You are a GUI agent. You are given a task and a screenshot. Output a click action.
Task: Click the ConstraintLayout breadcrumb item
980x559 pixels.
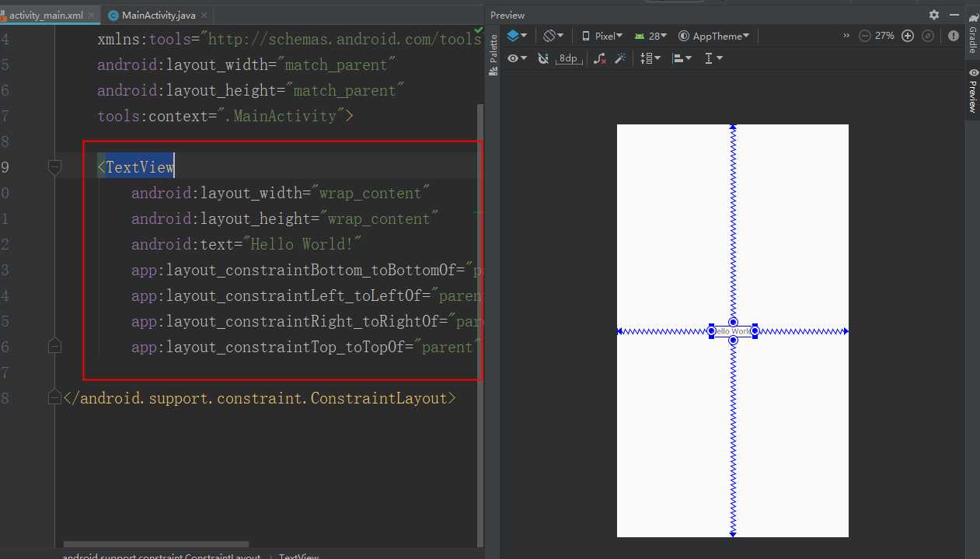point(161,557)
